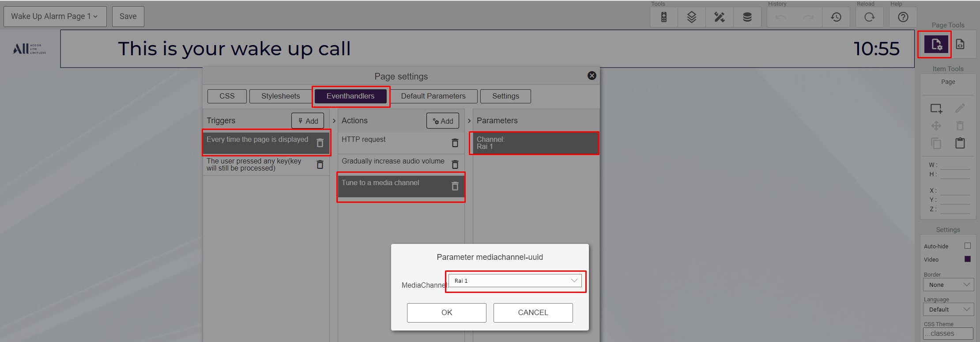
Task: Click the undo history arrow
Action: click(781, 17)
